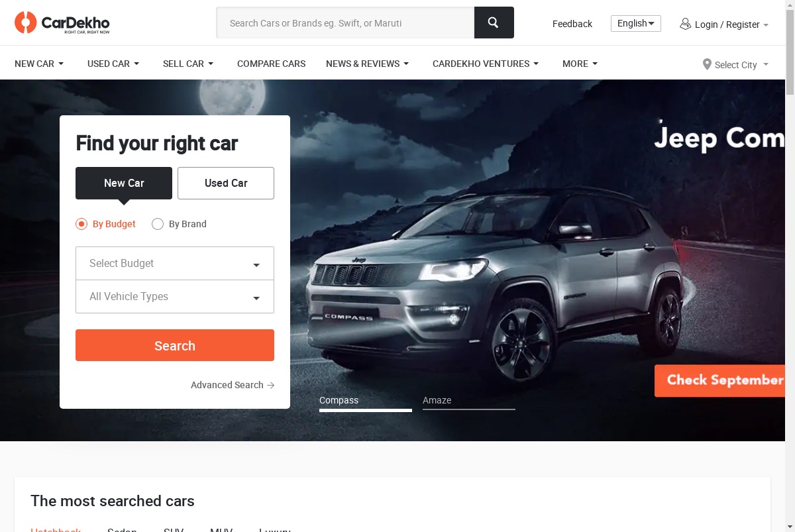Click the Select Budget caret arrow

pos(256,265)
